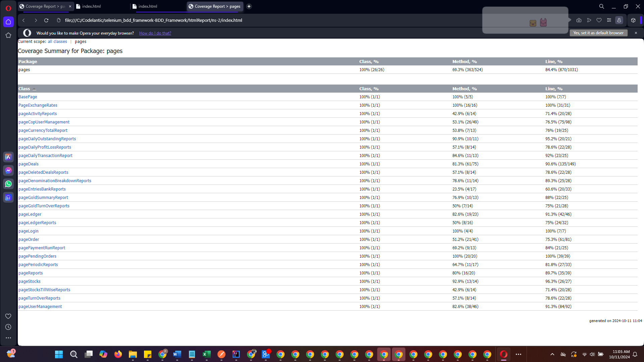Open player arrow icon in address bar
The width and height of the screenshot is (644, 362).
click(x=589, y=20)
